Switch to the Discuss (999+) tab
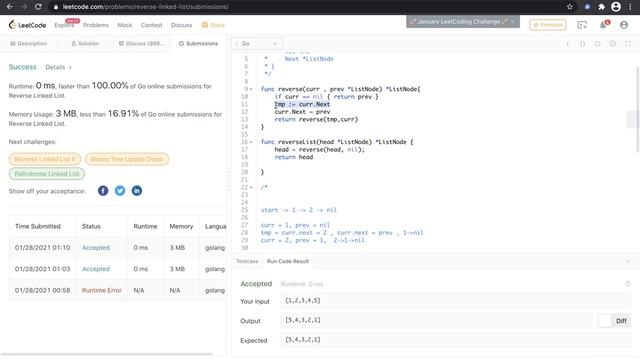640x360 pixels. 141,44
